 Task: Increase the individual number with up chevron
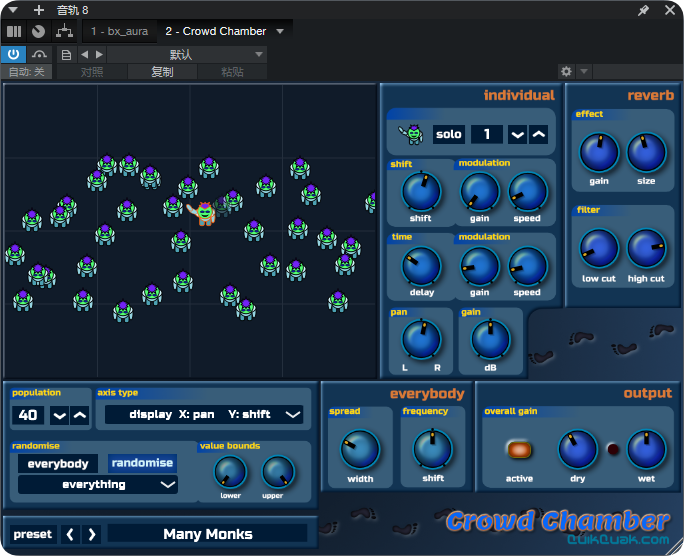pos(539,134)
